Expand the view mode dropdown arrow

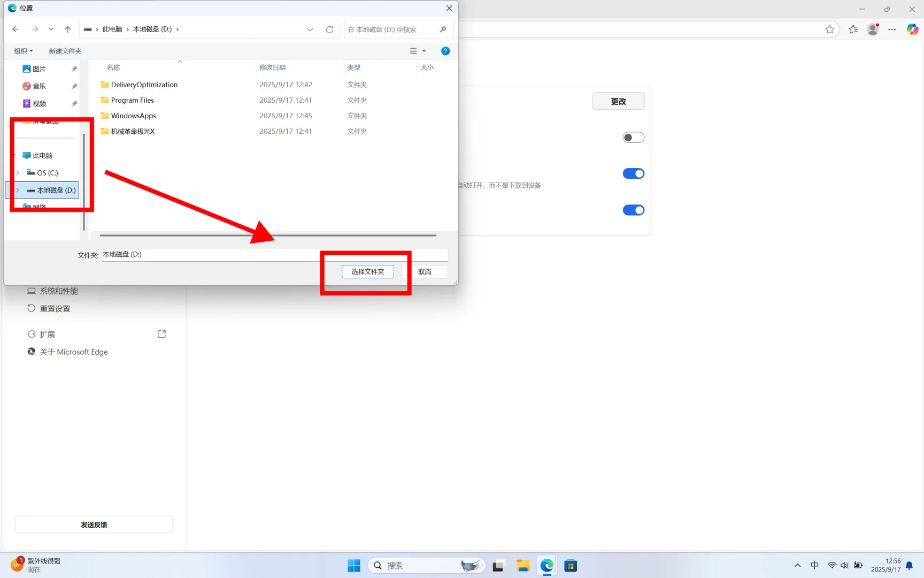click(x=425, y=51)
